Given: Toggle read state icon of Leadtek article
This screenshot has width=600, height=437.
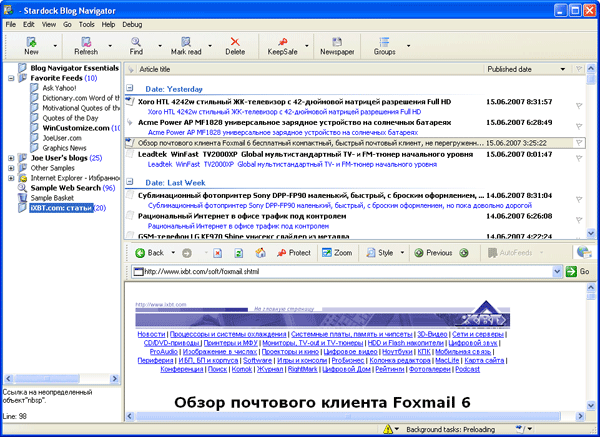Looking at the screenshot, I should [130, 154].
